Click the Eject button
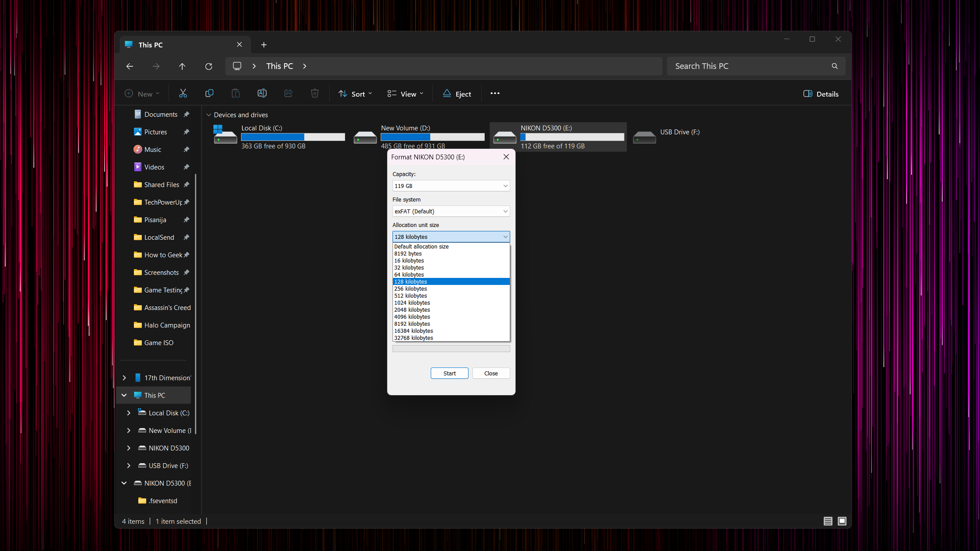Screen dimensions: 980x551 tap(457, 94)
